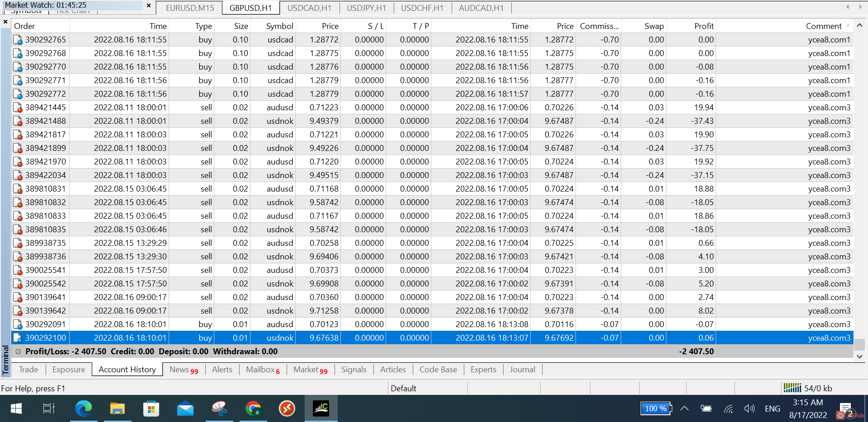
Task: Open network Wi-Fi tray icon
Action: click(x=728, y=409)
